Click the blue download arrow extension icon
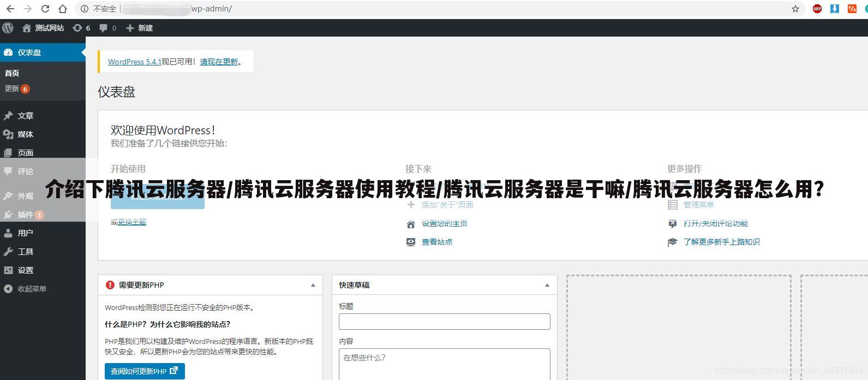868x380 pixels. point(834,9)
